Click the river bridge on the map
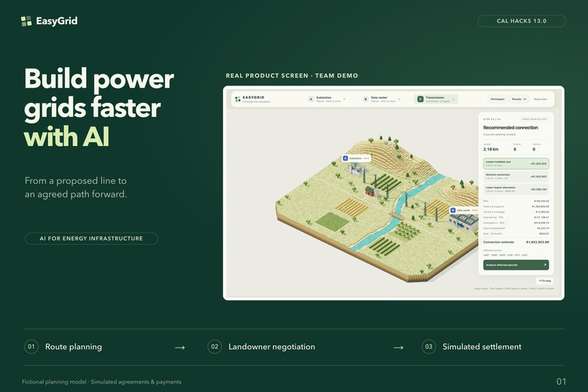 pyautogui.click(x=397, y=217)
